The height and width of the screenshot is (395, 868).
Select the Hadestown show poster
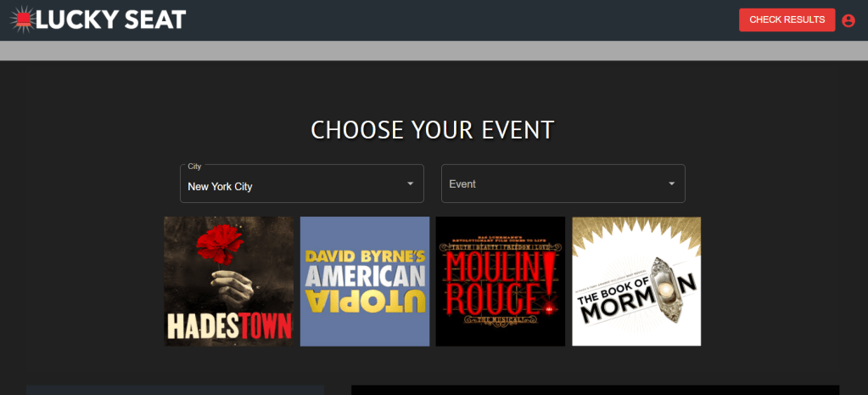(x=229, y=281)
